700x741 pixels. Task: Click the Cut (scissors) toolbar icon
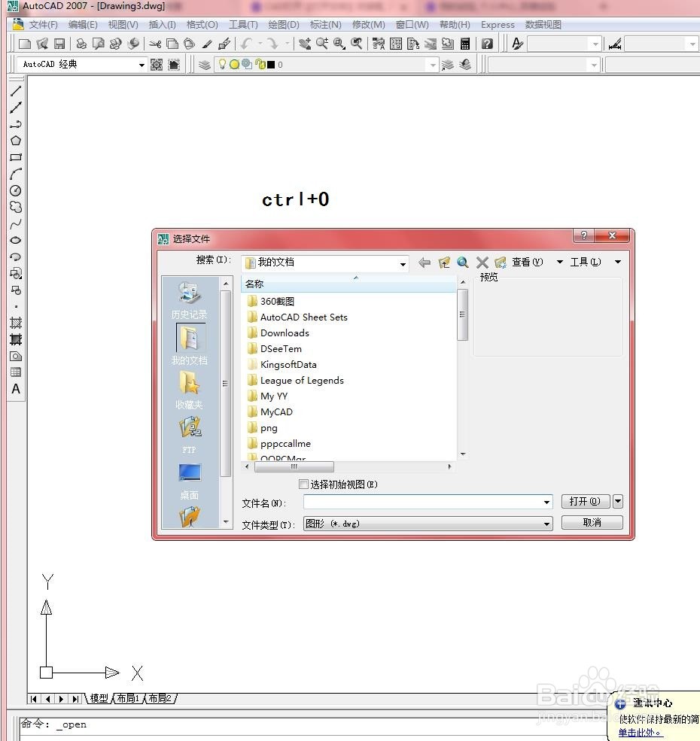click(x=155, y=44)
